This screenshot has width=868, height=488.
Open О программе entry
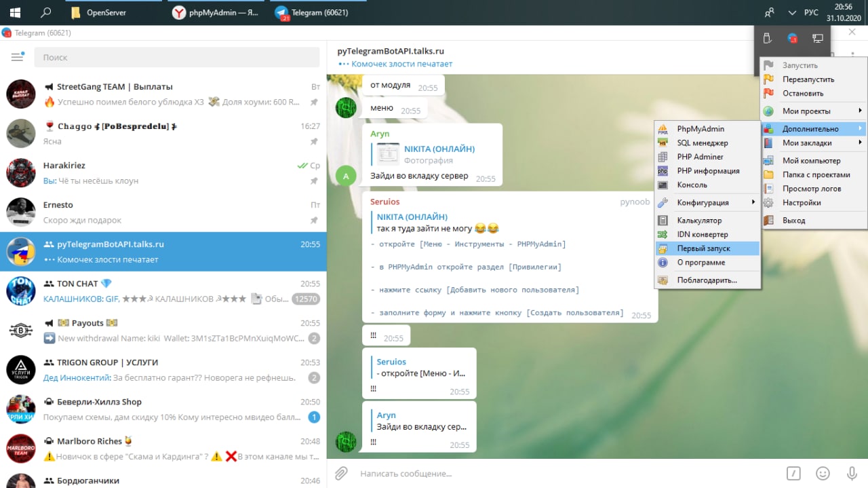[707, 263]
